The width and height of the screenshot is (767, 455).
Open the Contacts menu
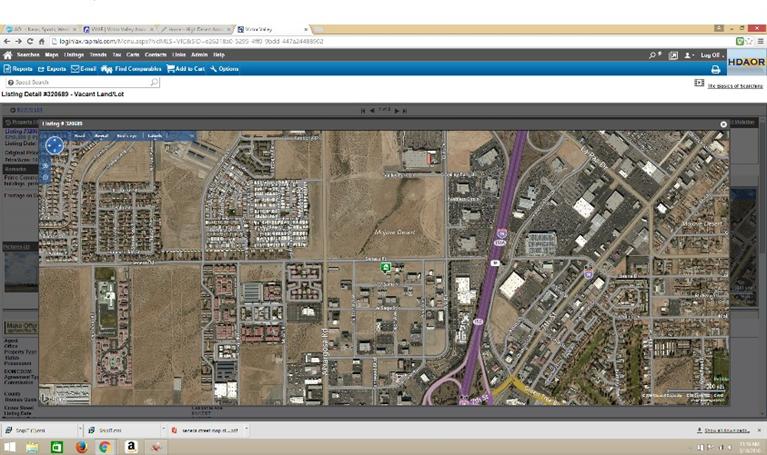(x=156, y=55)
